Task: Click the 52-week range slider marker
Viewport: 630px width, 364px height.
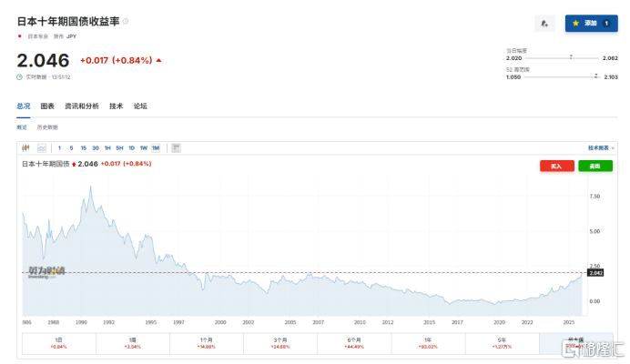Action: 596,76
